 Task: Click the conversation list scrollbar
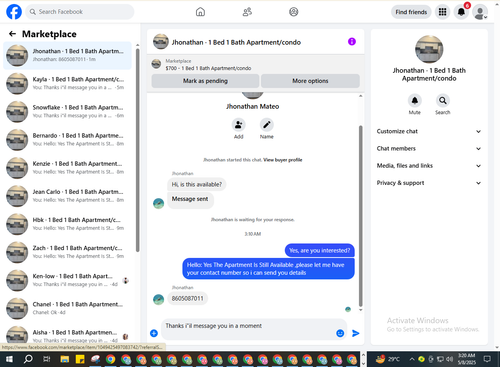137,150
